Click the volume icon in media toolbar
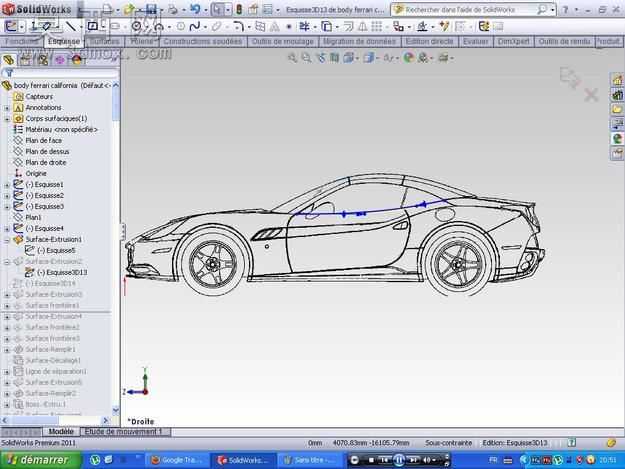Screen dimensions: 625x469 pos(426,460)
